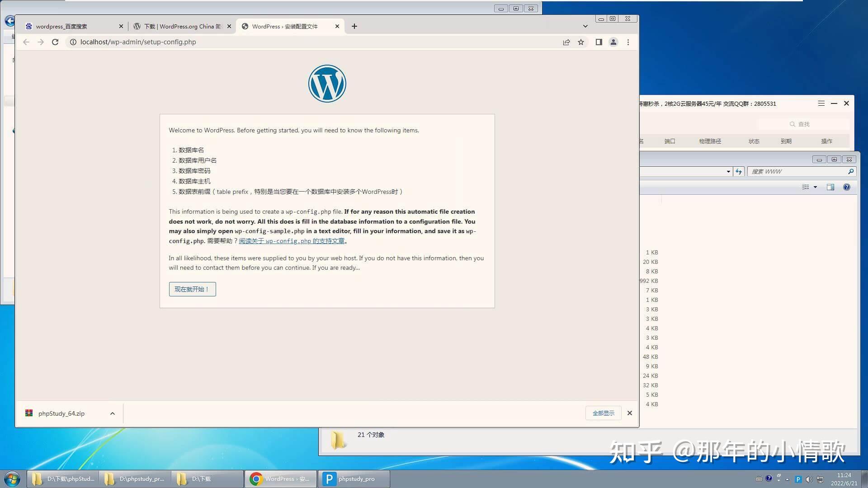The height and width of the screenshot is (488, 868).
Task: Share this page from the address bar
Action: [x=566, y=42]
